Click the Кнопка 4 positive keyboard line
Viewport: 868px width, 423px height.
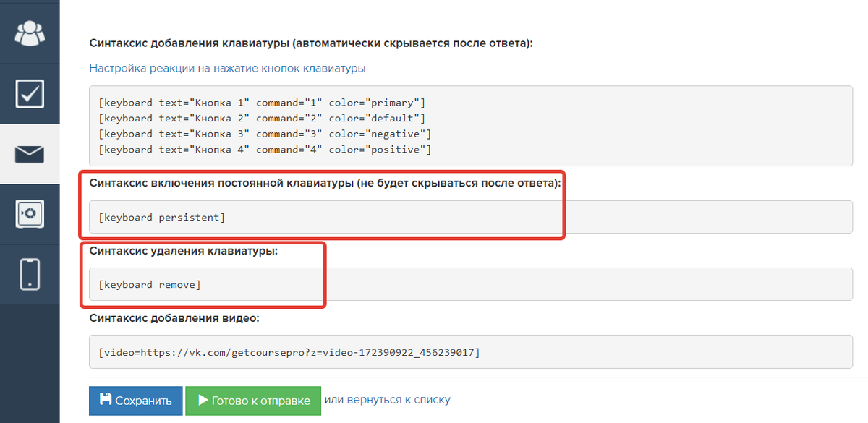[x=265, y=150]
